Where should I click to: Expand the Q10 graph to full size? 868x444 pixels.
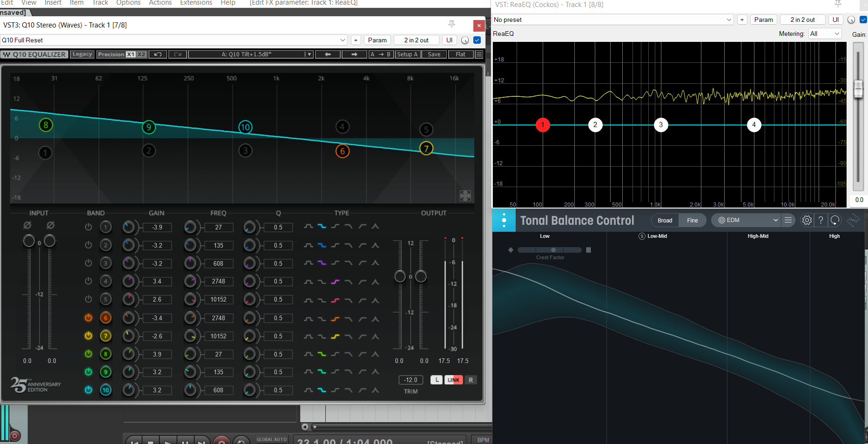click(x=465, y=195)
